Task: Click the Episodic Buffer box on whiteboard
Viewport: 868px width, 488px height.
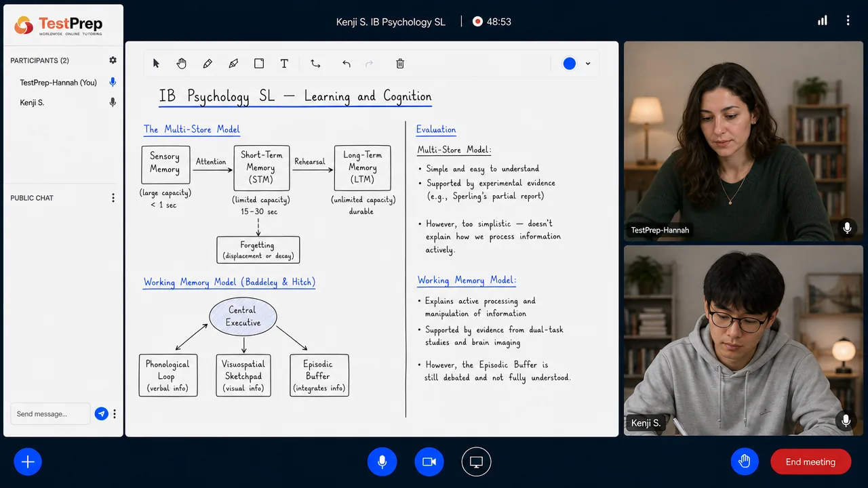Action: click(319, 375)
